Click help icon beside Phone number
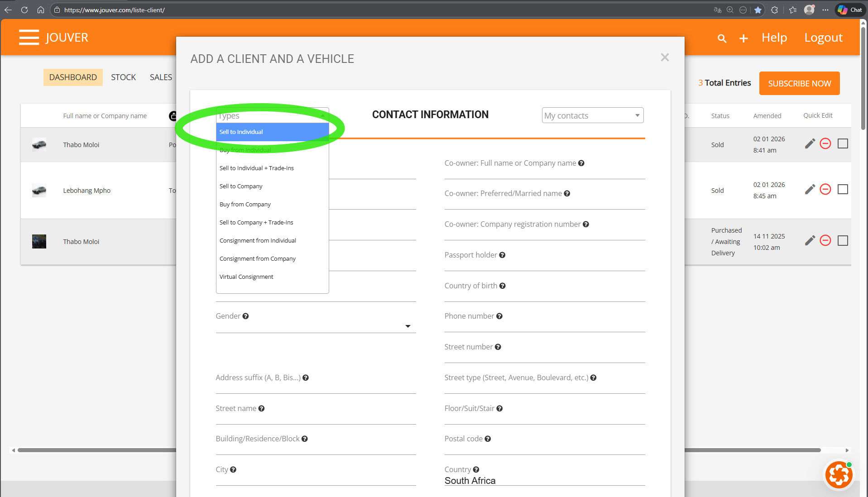Image resolution: width=868 pixels, height=497 pixels. tap(499, 316)
